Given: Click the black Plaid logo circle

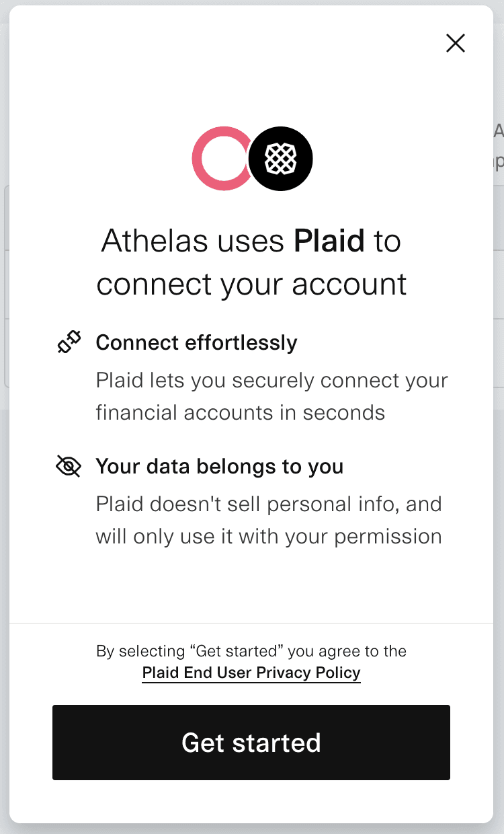Looking at the screenshot, I should pos(281,159).
